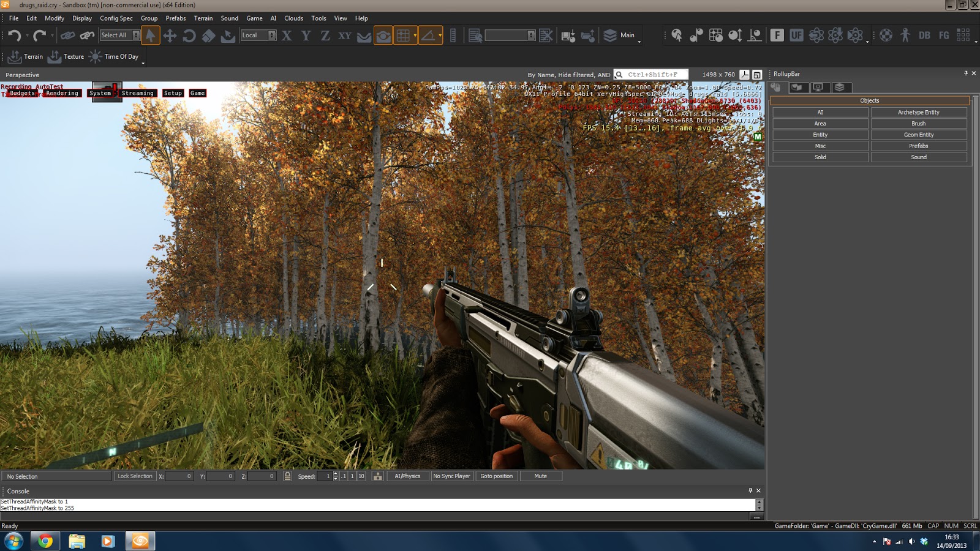Viewport: 980px width, 551px height.
Task: Click inside the Ctrl+Shift+F search field
Action: 652,74
